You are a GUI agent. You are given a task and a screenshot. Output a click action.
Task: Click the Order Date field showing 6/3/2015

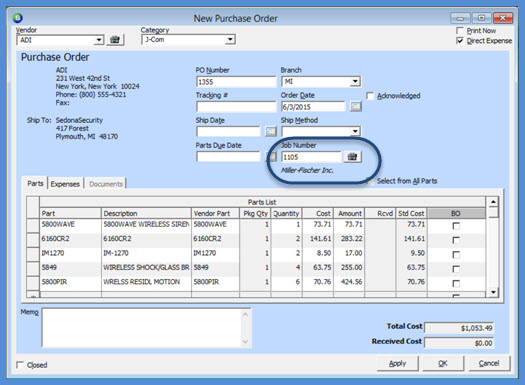(x=313, y=107)
